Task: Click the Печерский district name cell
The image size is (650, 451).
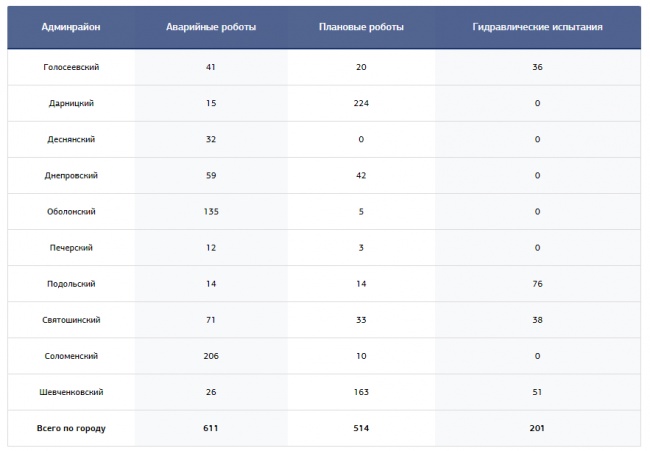Action: pos(71,247)
